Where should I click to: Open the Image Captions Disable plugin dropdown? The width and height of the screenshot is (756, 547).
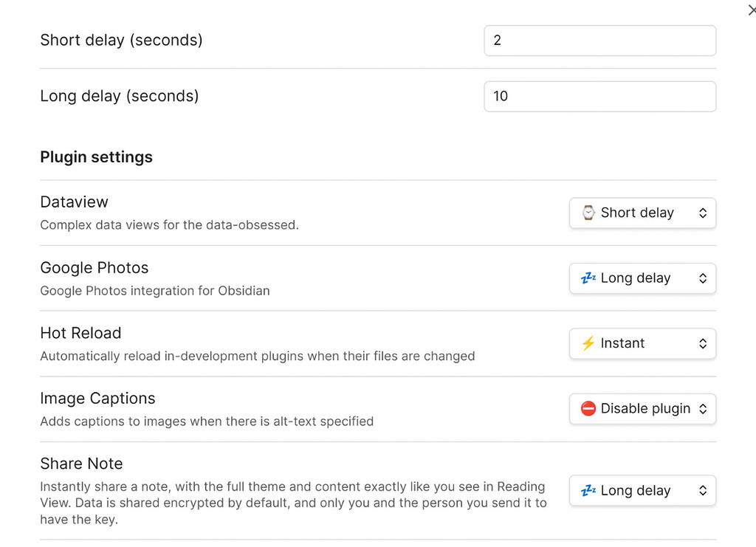(642, 408)
